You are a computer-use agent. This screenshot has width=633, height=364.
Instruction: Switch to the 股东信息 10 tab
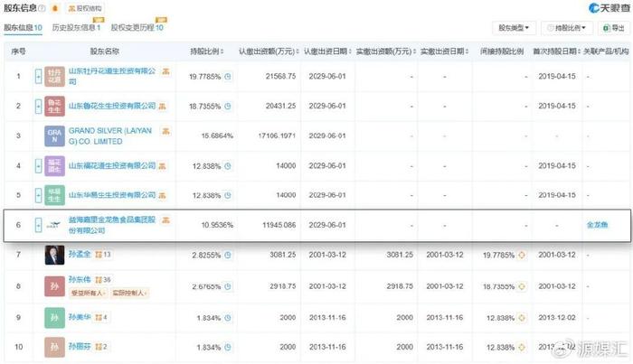(23, 27)
